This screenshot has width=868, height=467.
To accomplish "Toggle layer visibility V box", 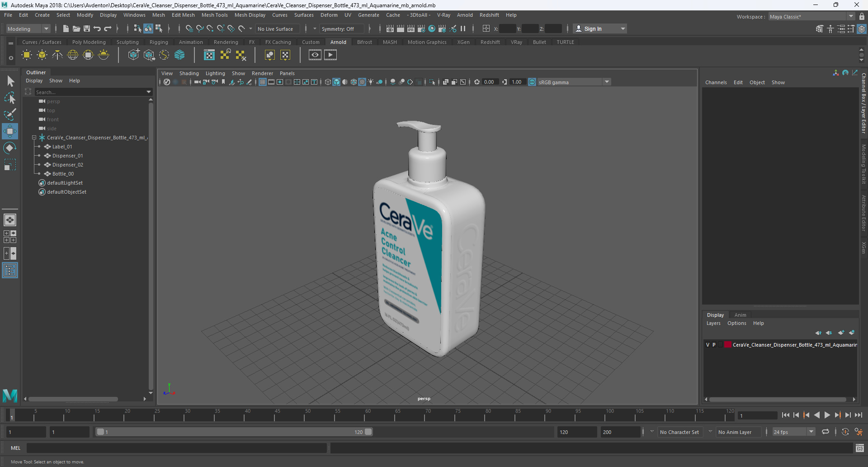I will [x=708, y=345].
